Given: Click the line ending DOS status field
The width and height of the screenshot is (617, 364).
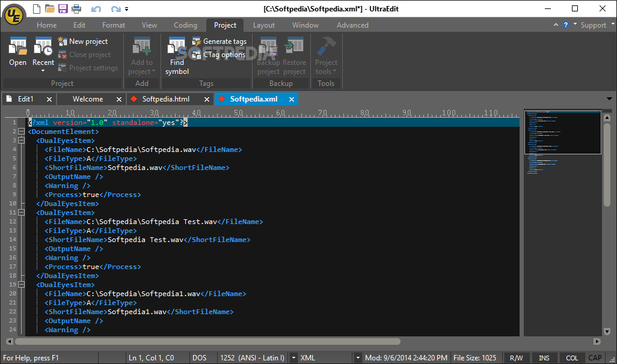Looking at the screenshot, I should coord(199,358).
